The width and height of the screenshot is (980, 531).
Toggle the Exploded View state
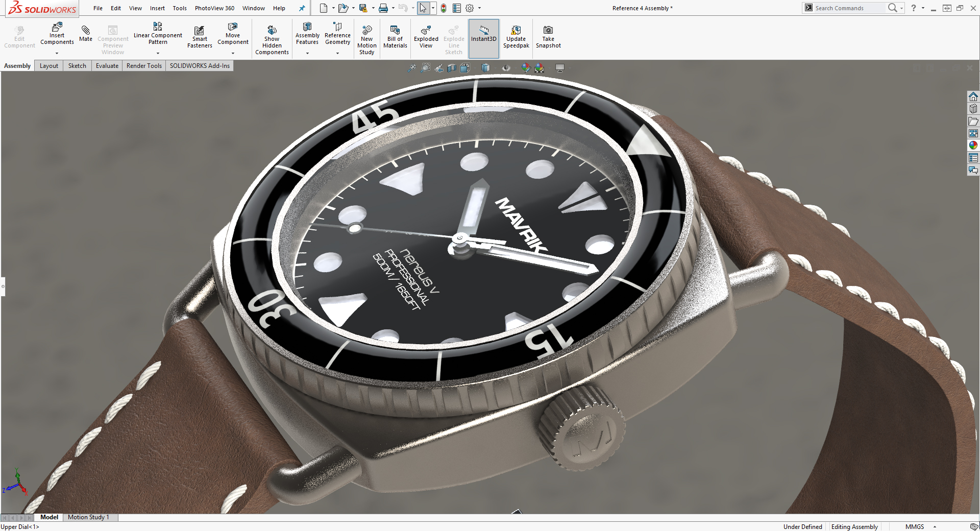(425, 35)
